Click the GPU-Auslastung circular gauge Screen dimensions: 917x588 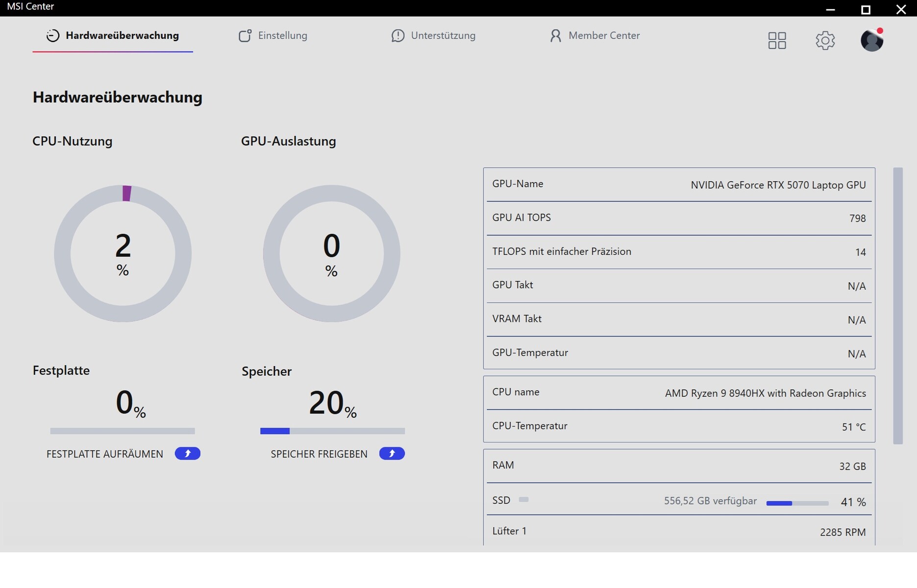331,253
